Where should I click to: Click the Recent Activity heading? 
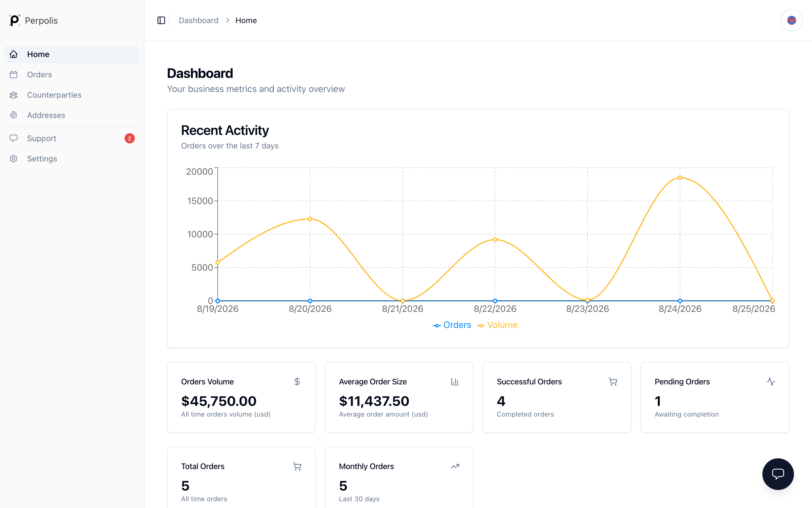(225, 130)
